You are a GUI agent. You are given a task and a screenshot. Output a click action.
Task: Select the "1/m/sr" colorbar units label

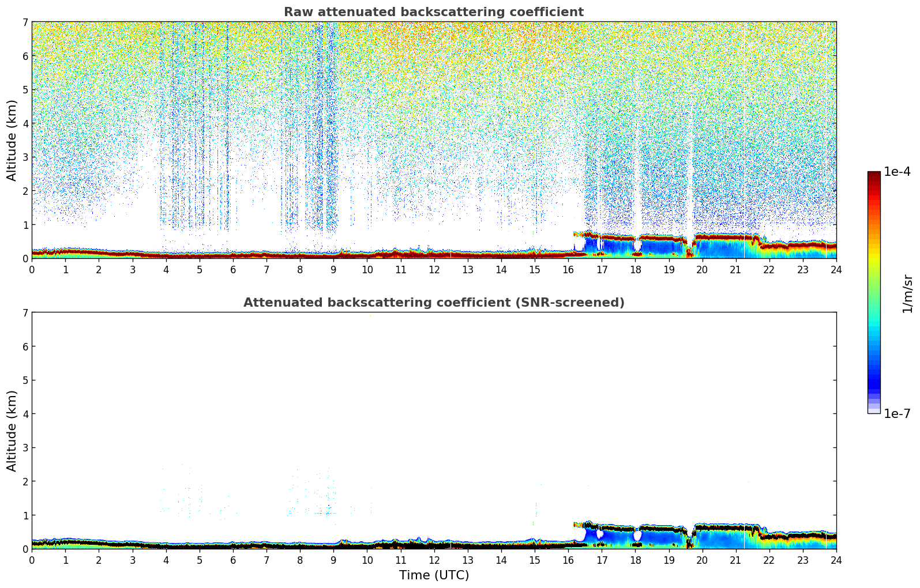point(907,293)
